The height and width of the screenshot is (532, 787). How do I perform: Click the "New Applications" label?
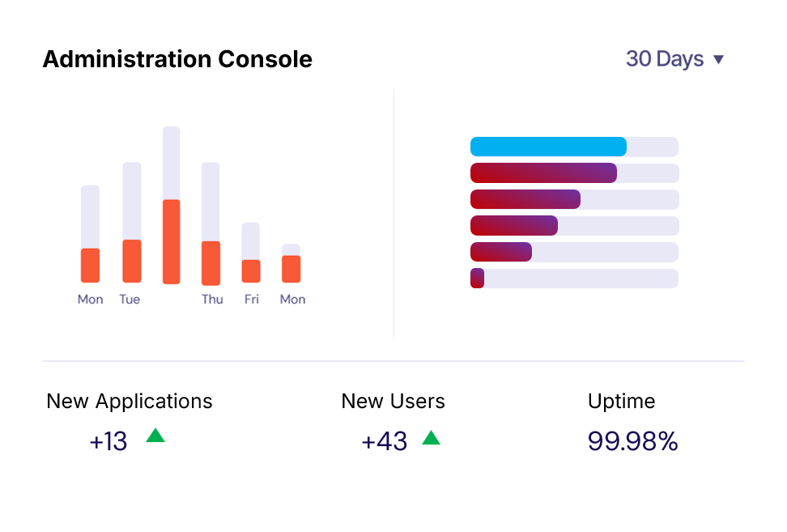(130, 402)
